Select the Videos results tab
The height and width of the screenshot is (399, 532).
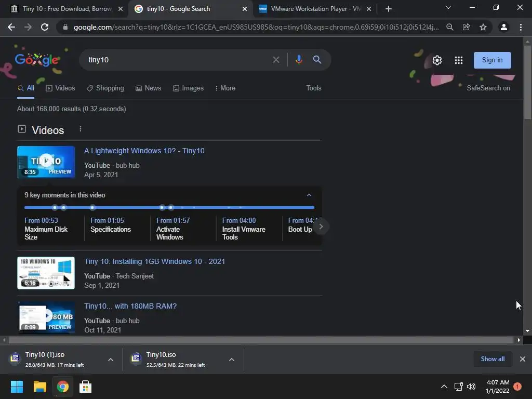point(60,88)
